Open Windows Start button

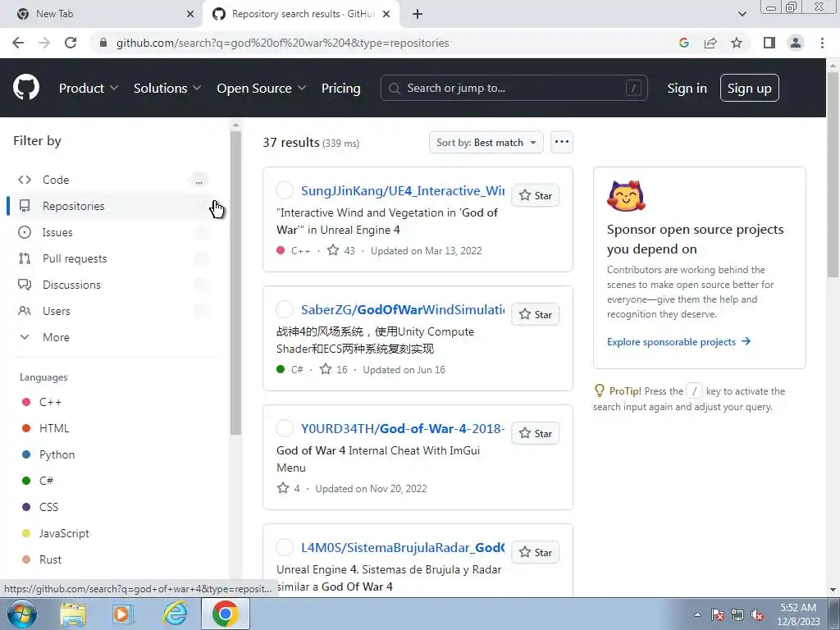(22, 614)
